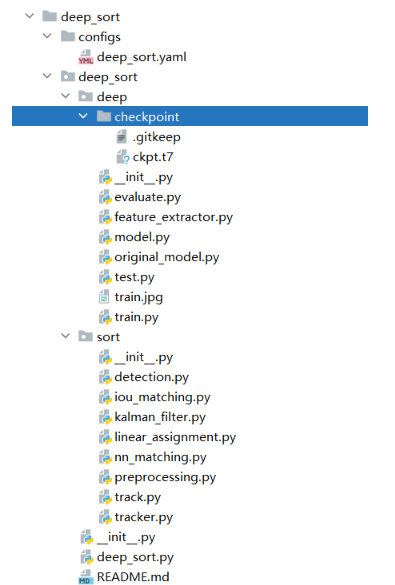Collapse the top-level deep_sort folder chevron
This screenshot has height=585, width=395.
click(x=29, y=16)
